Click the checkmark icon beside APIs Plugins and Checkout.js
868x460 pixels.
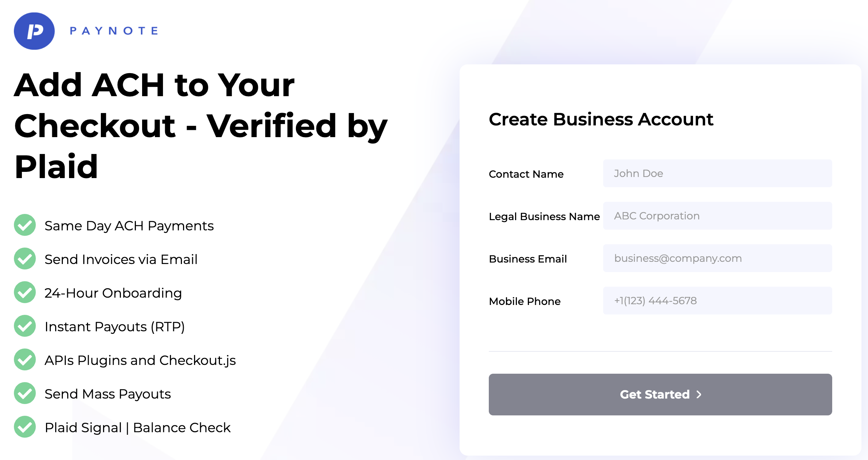(25, 360)
